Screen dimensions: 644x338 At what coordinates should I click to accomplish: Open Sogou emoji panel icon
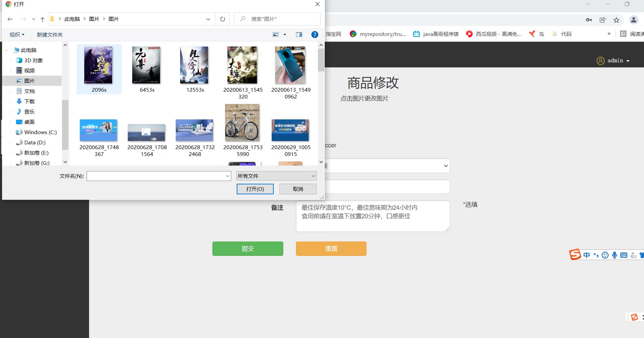point(605,255)
